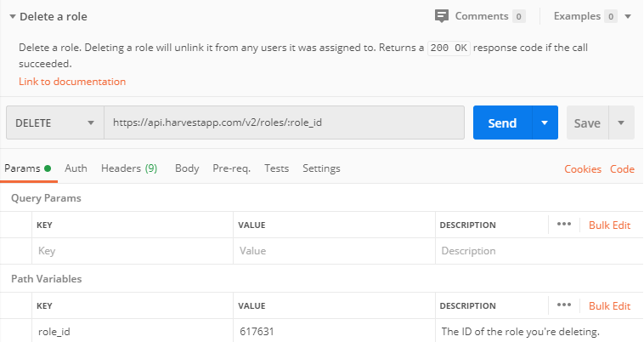This screenshot has height=342, width=644.
Task: Click the role_id value field 617631
Action: point(334,331)
